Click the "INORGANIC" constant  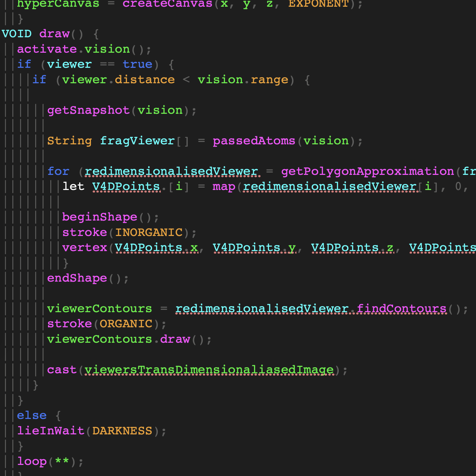149,232
